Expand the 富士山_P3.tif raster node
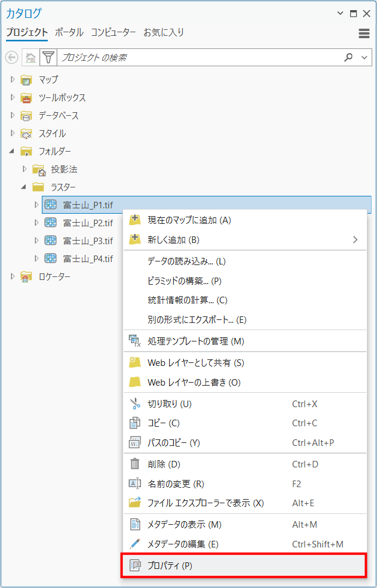377x588 pixels. tap(36, 241)
